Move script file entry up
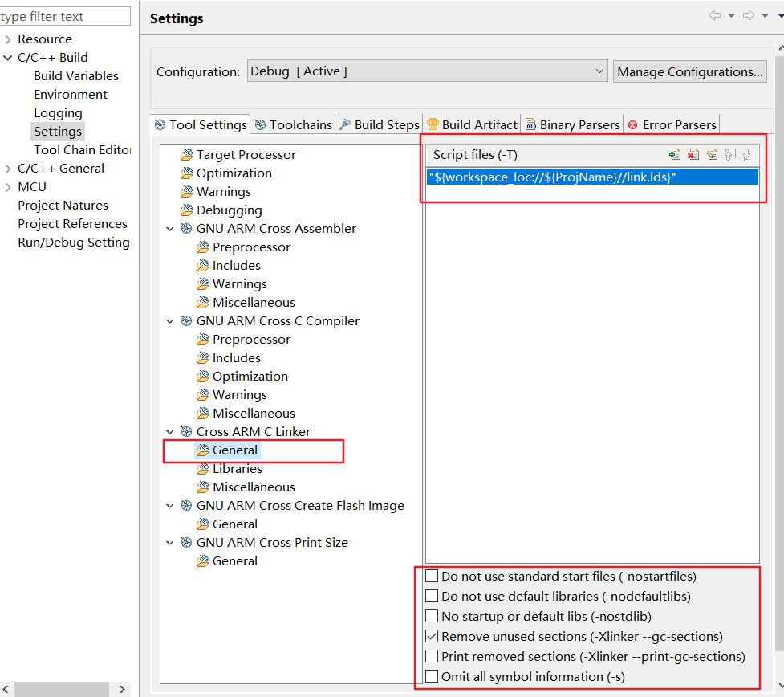Image resolution: width=784 pixels, height=697 pixels. click(x=729, y=155)
